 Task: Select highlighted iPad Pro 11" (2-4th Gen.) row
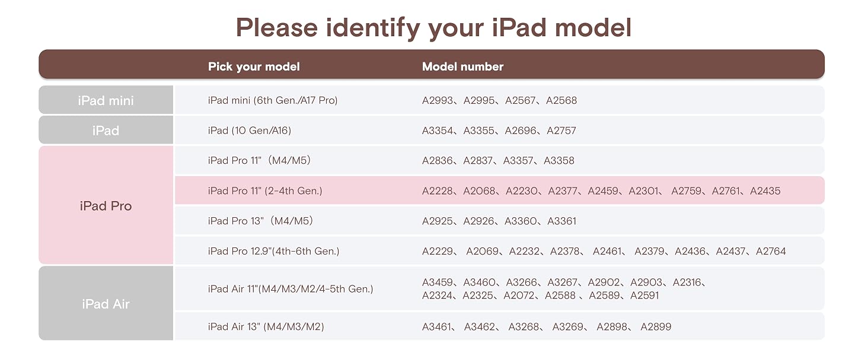coord(499,190)
